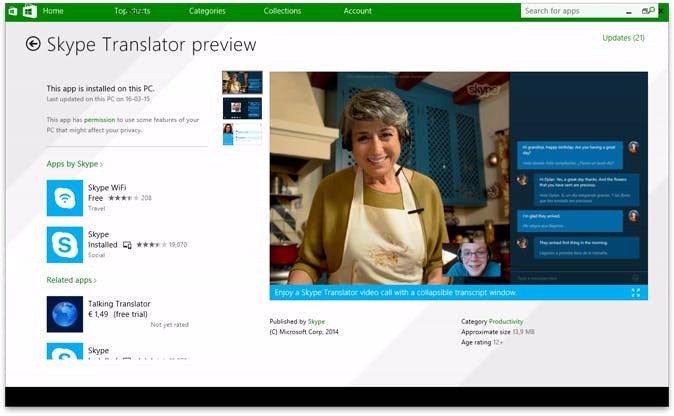Screen dimensions: 674x416
Task: Expand screenshot to full screen icon
Action: (636, 293)
